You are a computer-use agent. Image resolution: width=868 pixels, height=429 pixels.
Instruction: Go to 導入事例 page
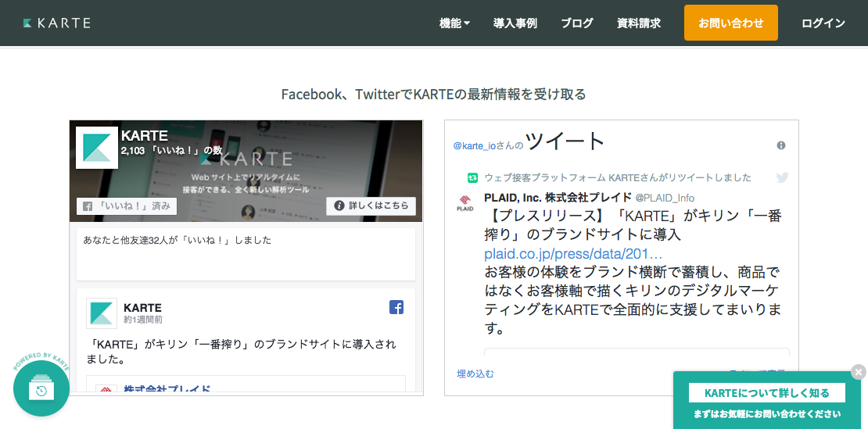[x=515, y=23]
